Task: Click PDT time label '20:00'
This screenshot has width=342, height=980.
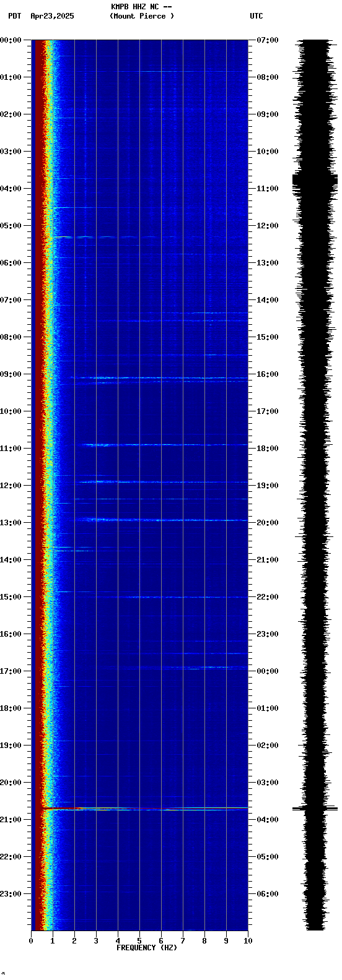Action: pyautogui.click(x=11, y=783)
